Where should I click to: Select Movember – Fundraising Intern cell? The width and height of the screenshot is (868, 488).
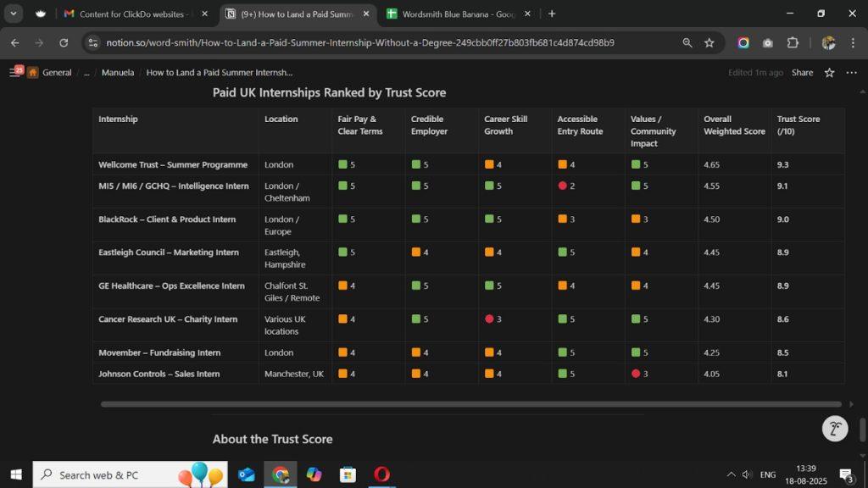pyautogui.click(x=175, y=352)
